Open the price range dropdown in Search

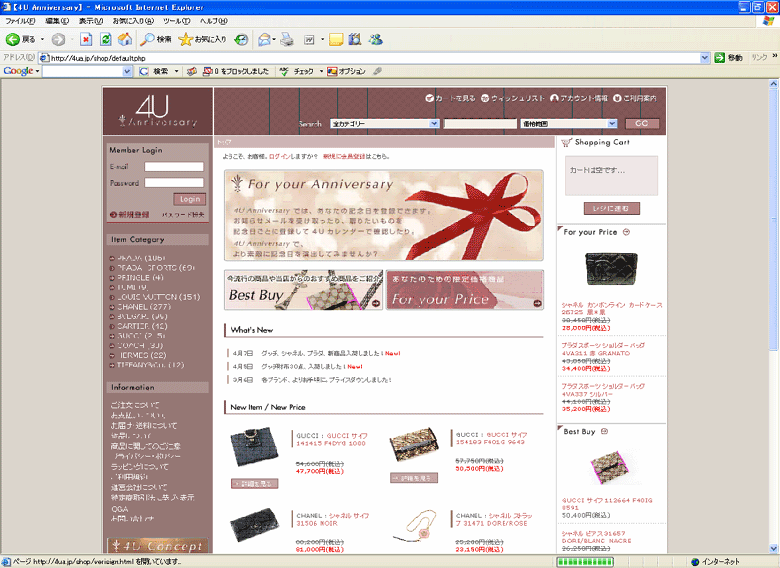(612, 123)
